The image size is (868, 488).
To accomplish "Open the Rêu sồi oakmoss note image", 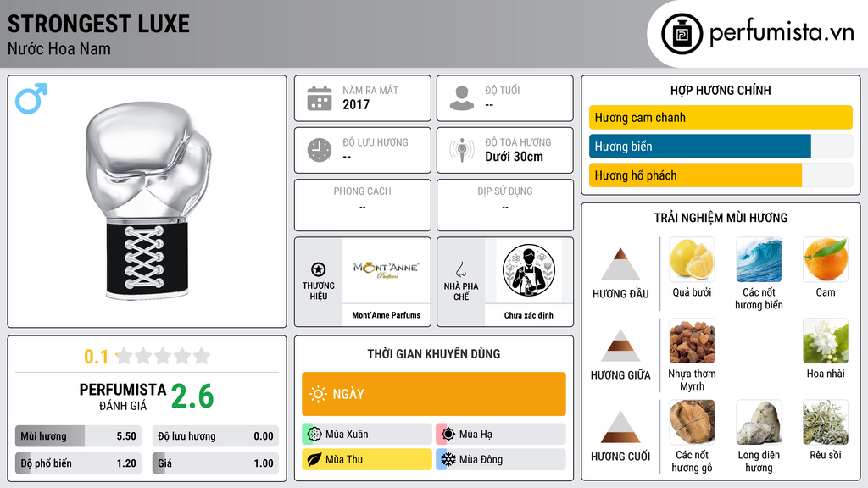I will point(826,422).
